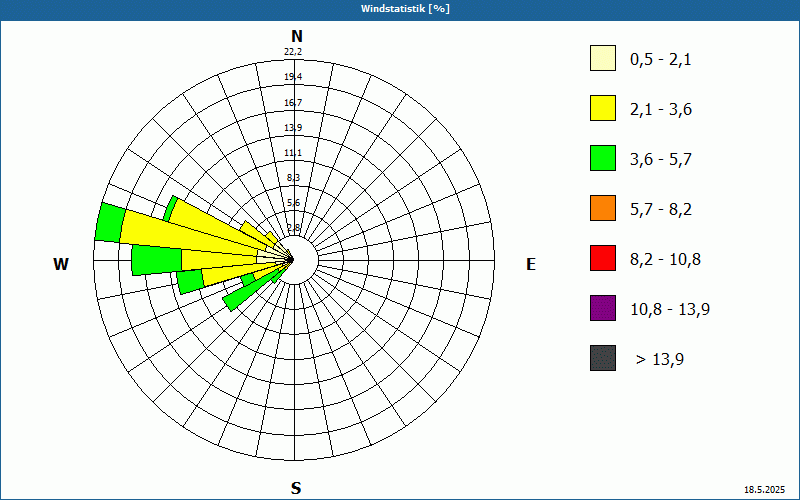This screenshot has width=800, height=500.
Task: Click the legend label '> 13,9'
Action: [x=660, y=360]
